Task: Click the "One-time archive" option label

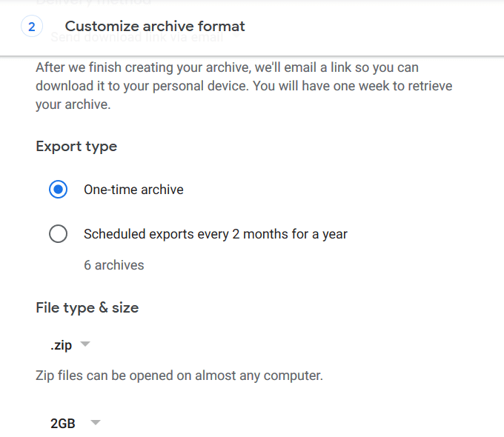Action: point(133,190)
